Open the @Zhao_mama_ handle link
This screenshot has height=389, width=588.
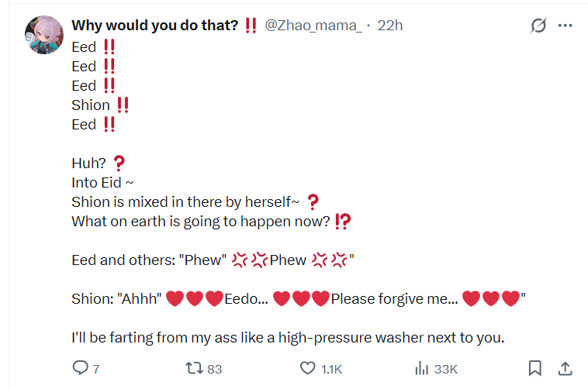313,26
